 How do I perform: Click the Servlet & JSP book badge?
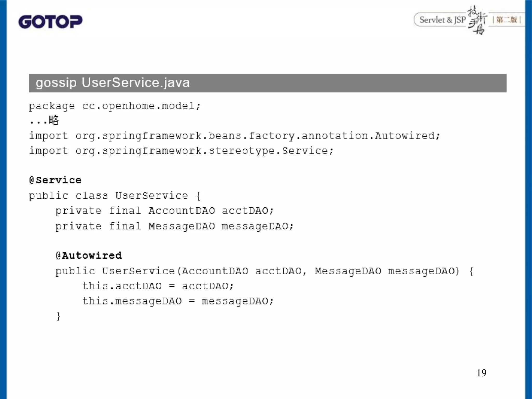(442, 20)
